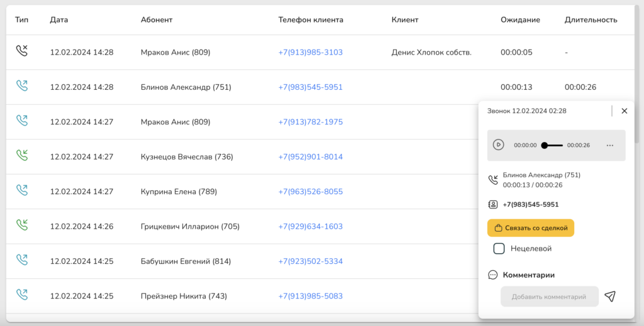Click the Комментарии speech bubble icon

click(493, 274)
